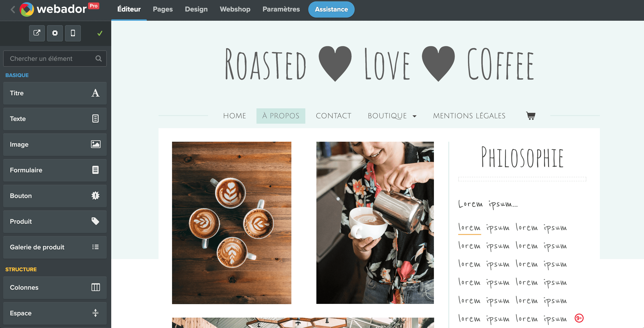Open the CONTACT page link

[x=333, y=116]
